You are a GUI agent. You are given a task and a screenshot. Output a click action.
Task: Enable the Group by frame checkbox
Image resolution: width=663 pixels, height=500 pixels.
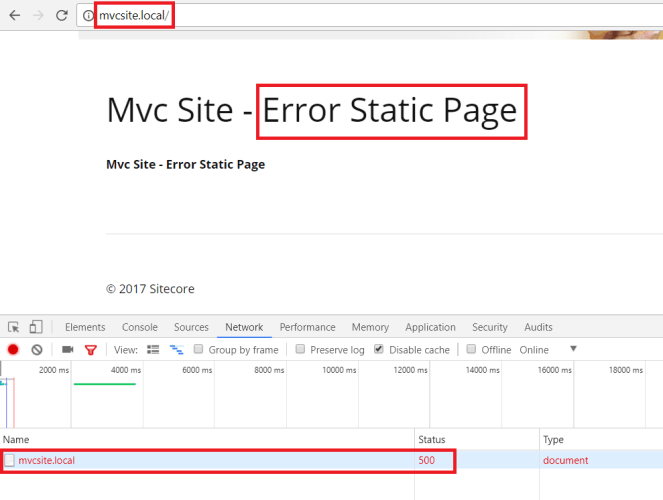pyautogui.click(x=200, y=350)
